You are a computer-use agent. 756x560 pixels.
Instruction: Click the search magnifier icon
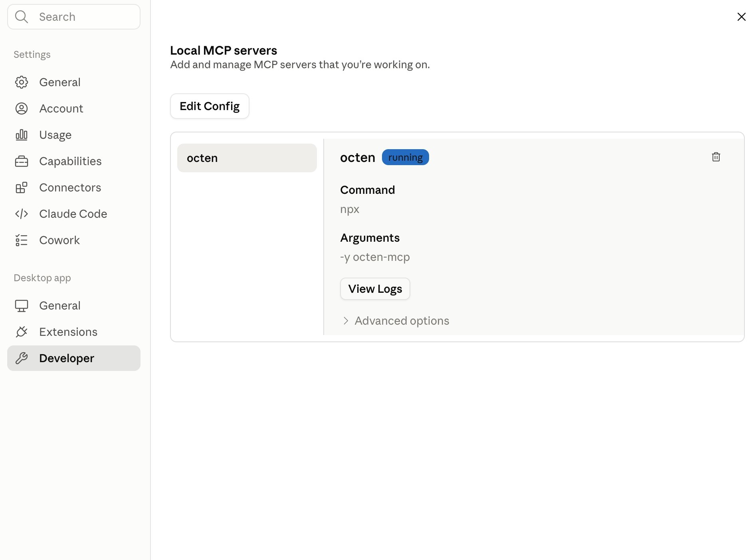click(x=21, y=17)
